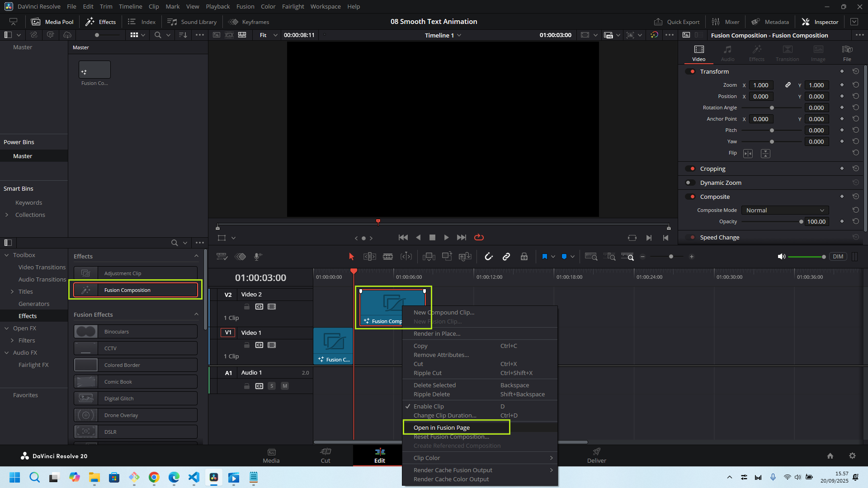Viewport: 868px width, 488px height.
Task: Open the Composite Mode Normal dropdown
Action: click(x=785, y=211)
